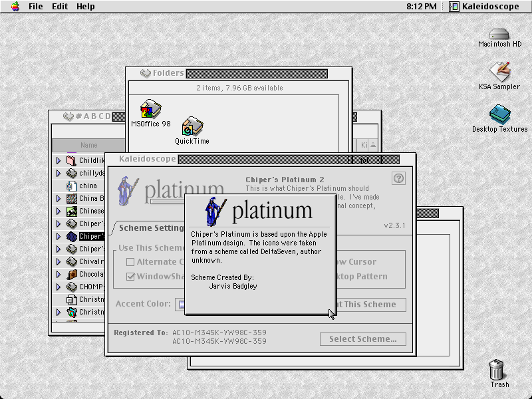The height and width of the screenshot is (399, 532).
Task: Select the china document icon
Action: tap(72, 186)
